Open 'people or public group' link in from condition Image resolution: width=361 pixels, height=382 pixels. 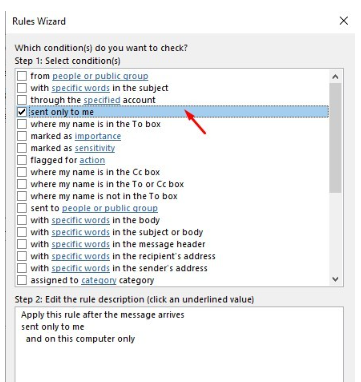(x=100, y=76)
